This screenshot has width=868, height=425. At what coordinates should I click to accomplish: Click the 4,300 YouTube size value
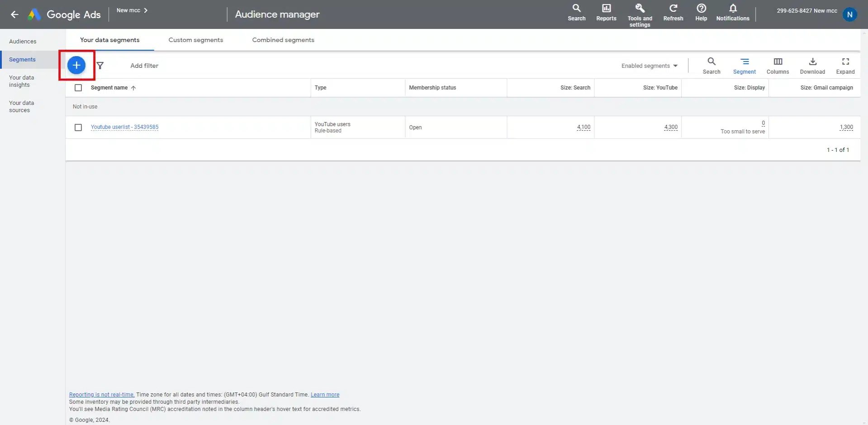tap(671, 127)
